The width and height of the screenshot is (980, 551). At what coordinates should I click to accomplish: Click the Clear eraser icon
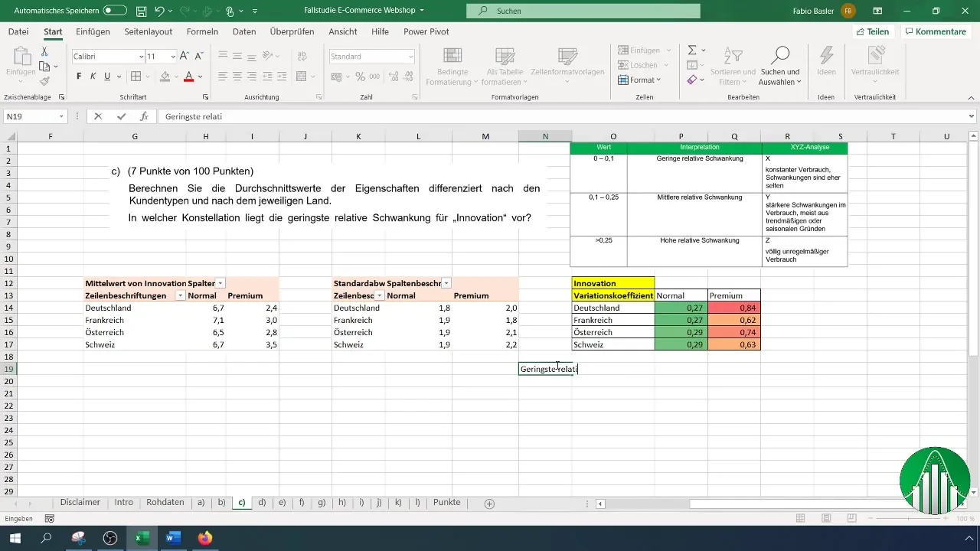(691, 80)
